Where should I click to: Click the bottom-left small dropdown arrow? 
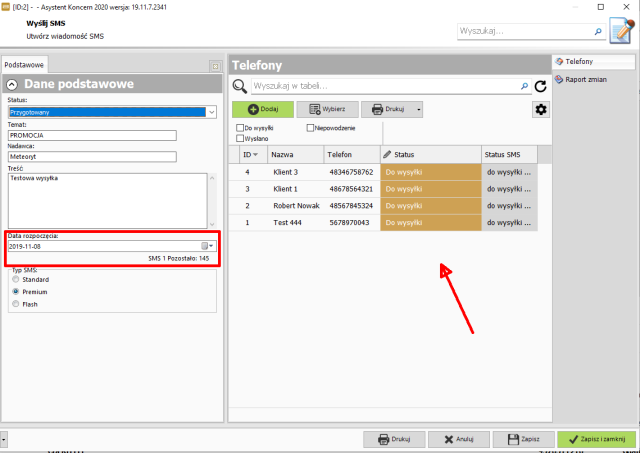(3, 440)
